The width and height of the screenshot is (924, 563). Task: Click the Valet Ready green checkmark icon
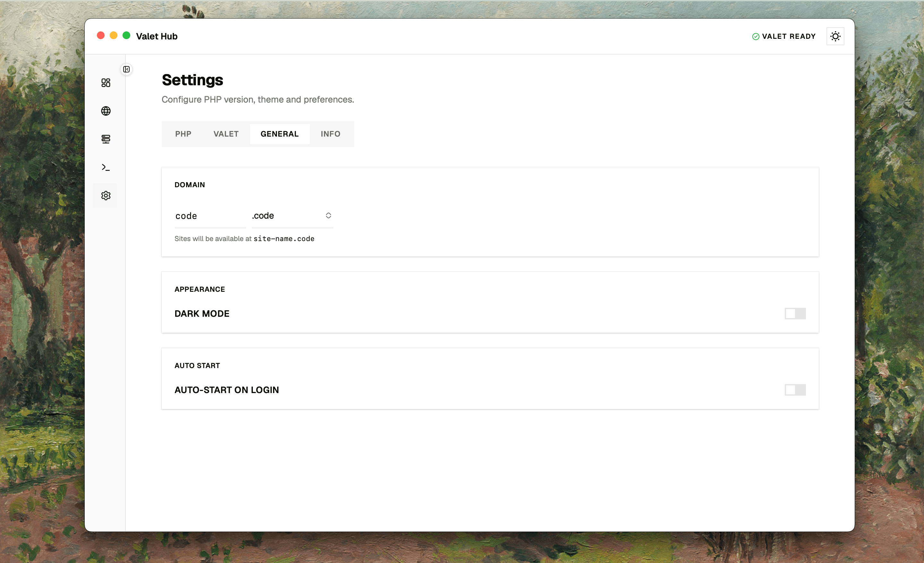pos(756,36)
